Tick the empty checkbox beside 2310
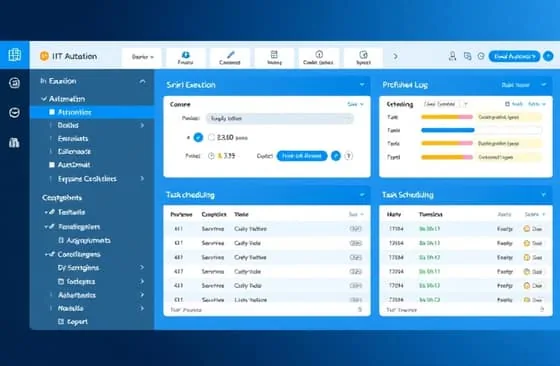560x366 pixels. click(211, 137)
